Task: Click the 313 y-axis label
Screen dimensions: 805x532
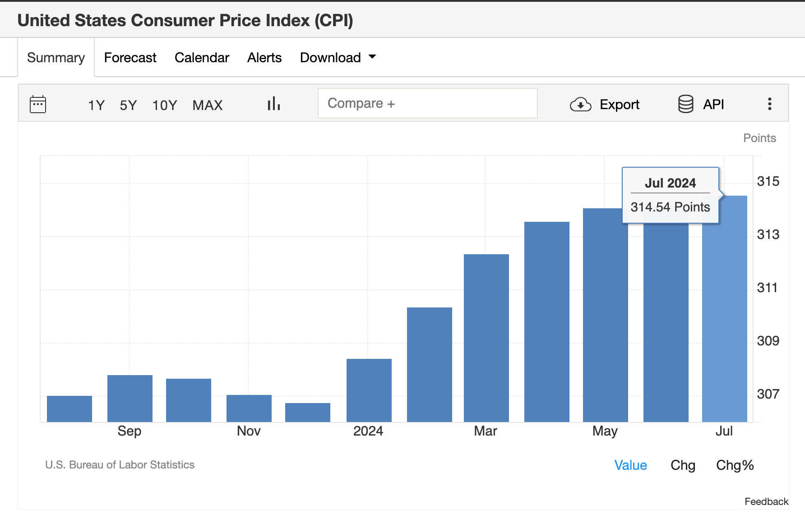Action: pyautogui.click(x=768, y=234)
